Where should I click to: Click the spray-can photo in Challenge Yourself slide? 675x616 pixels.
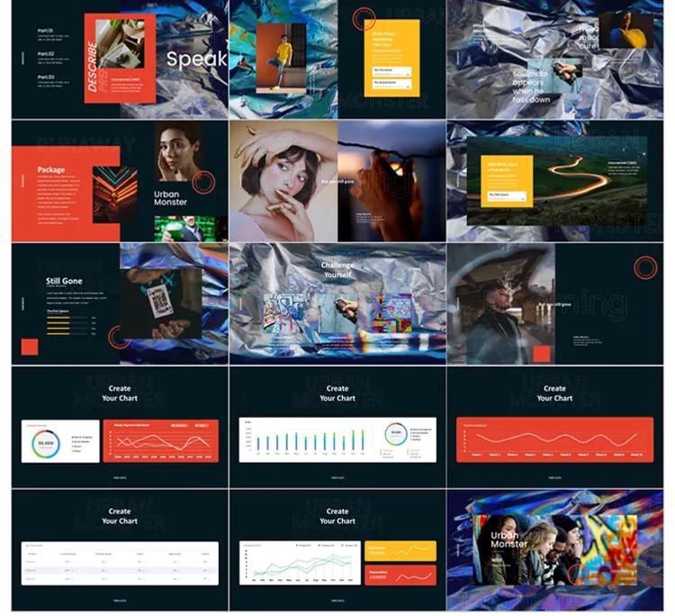337,313
